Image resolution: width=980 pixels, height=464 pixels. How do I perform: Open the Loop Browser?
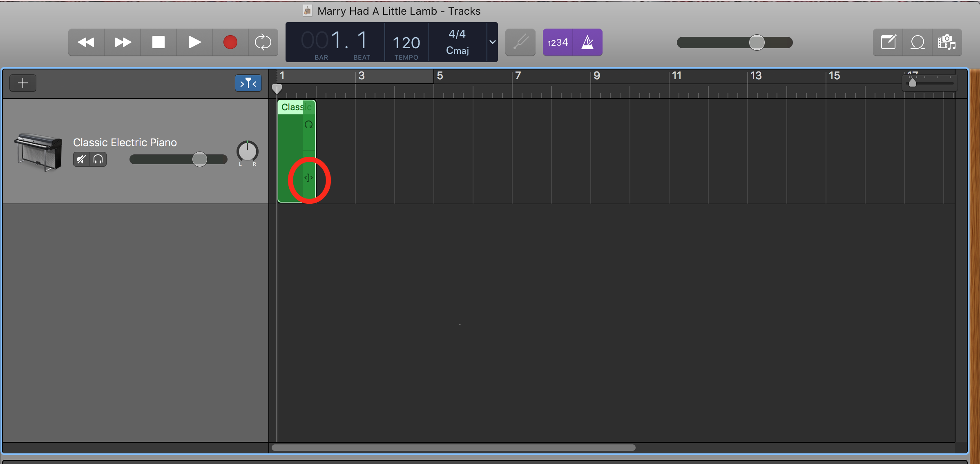pos(917,42)
